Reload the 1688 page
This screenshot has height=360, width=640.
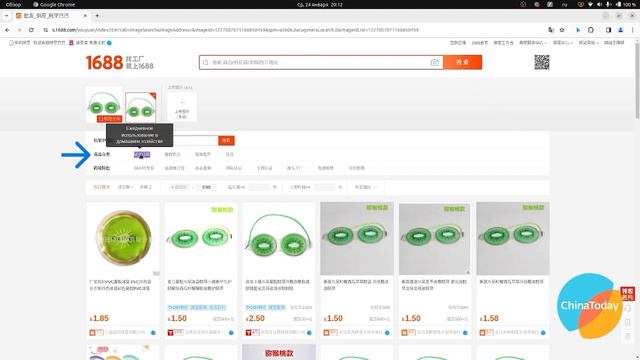[x=31, y=30]
